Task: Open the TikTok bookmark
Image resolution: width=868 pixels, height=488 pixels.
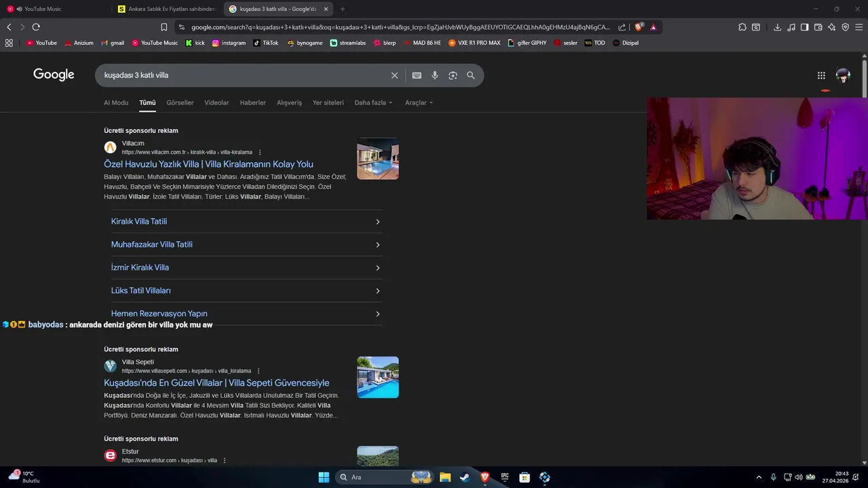Action: [266, 43]
